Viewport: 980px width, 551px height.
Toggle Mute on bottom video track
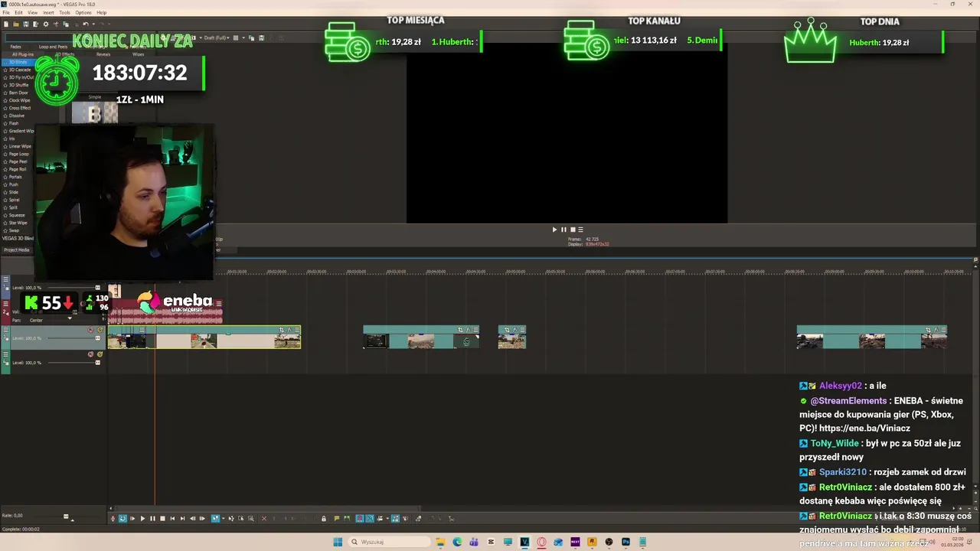click(x=90, y=354)
